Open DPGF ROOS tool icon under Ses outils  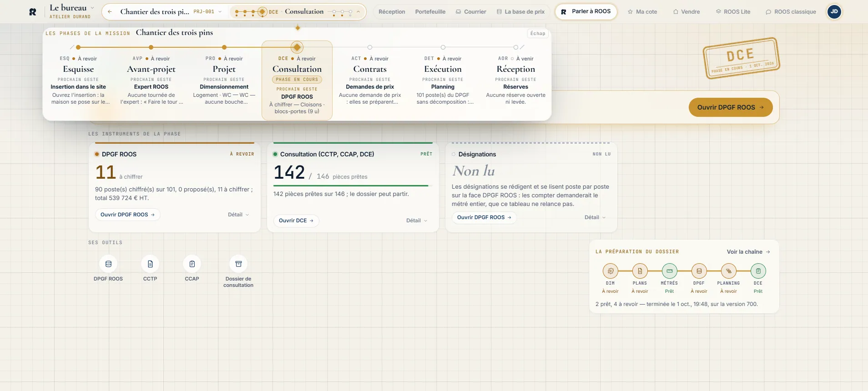[108, 264]
